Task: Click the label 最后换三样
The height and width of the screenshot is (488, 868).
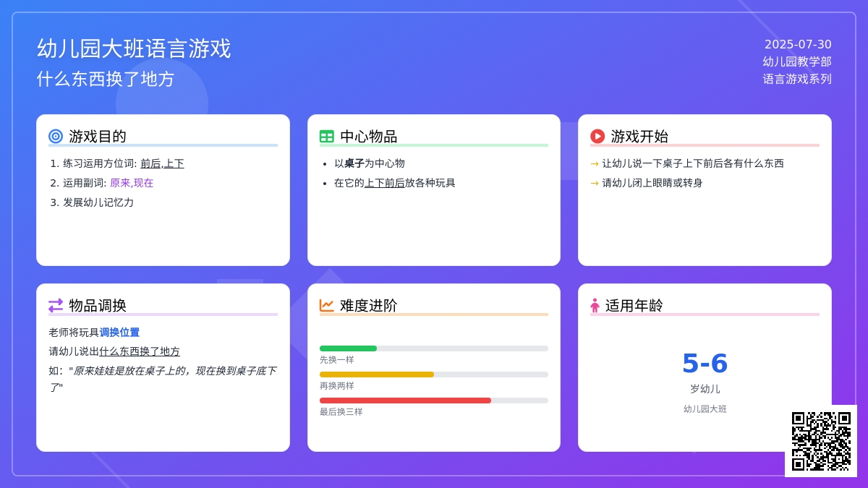Action: click(341, 411)
